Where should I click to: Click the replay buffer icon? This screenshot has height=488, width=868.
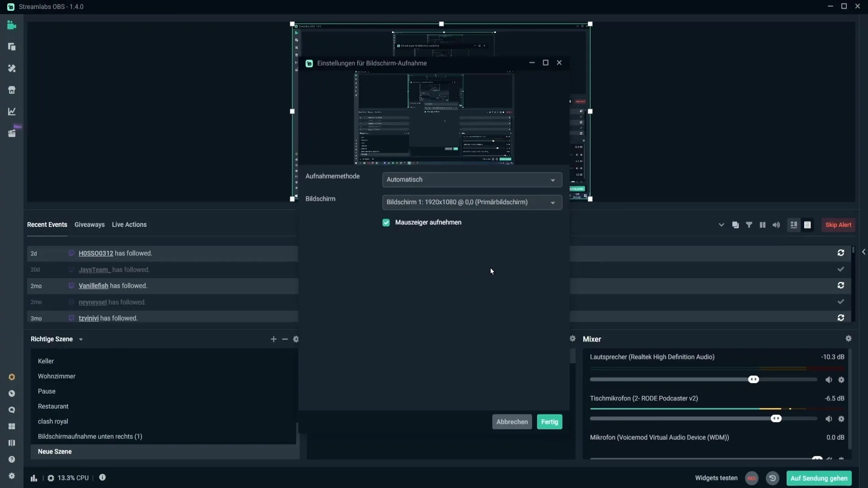772,478
